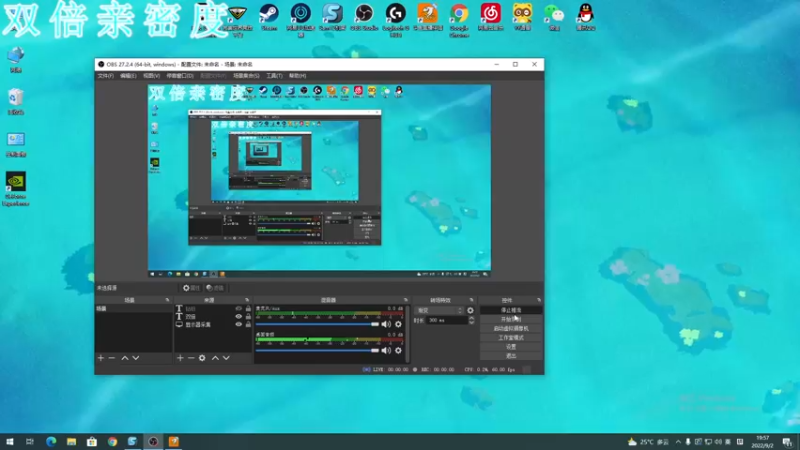Screen dimensions: 800x450
Task: Move scene up in Scenes panel
Action: coord(124,358)
